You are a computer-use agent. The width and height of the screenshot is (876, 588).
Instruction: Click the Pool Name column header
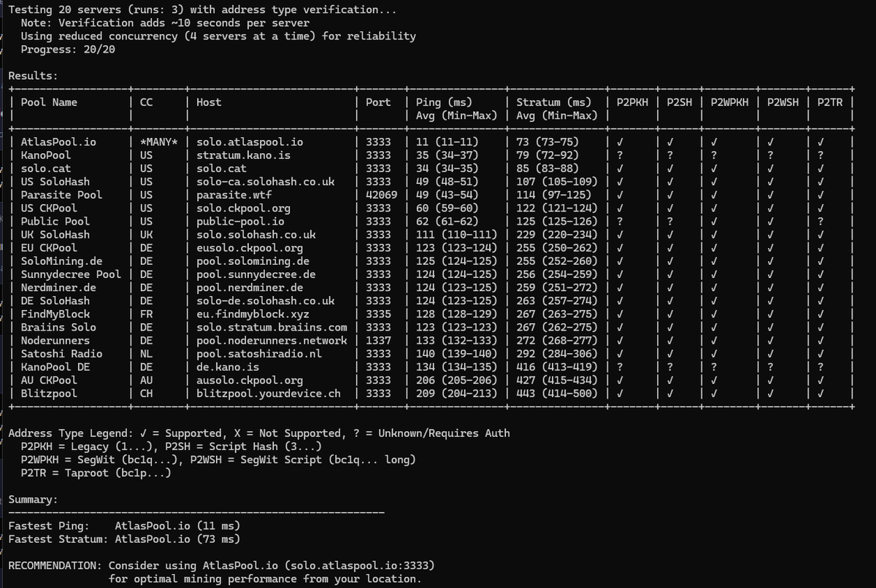point(49,102)
